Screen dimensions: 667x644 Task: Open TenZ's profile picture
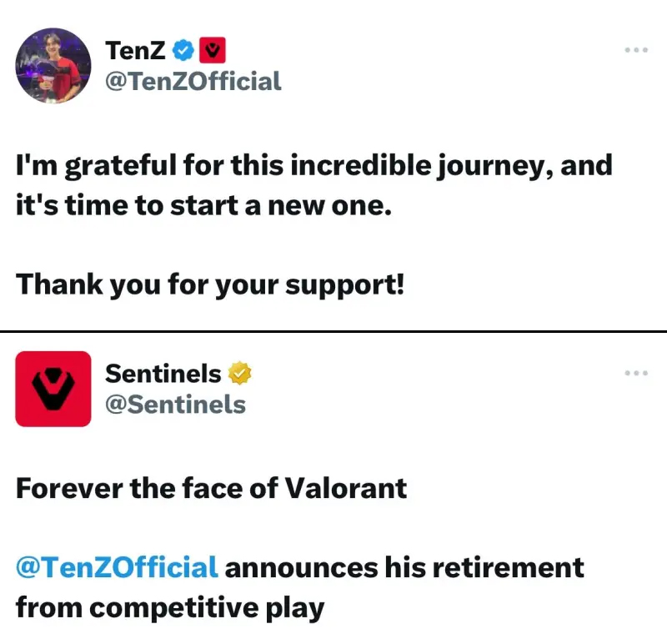(x=53, y=66)
